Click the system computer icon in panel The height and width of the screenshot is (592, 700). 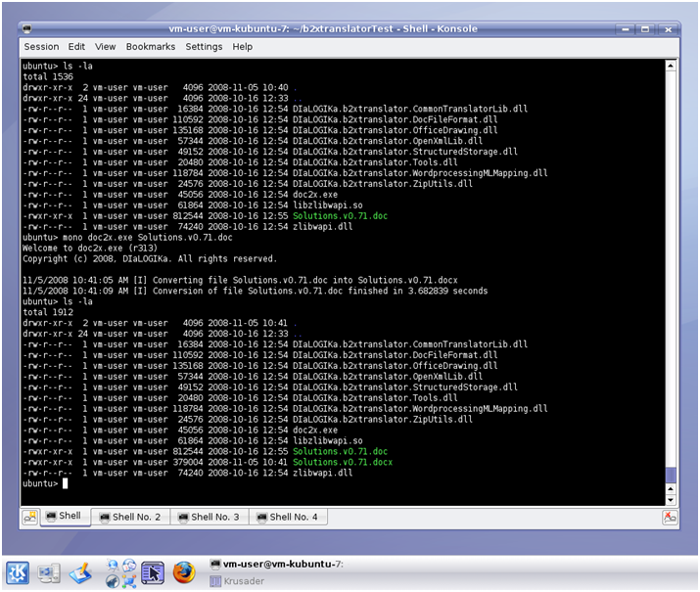[x=49, y=572]
